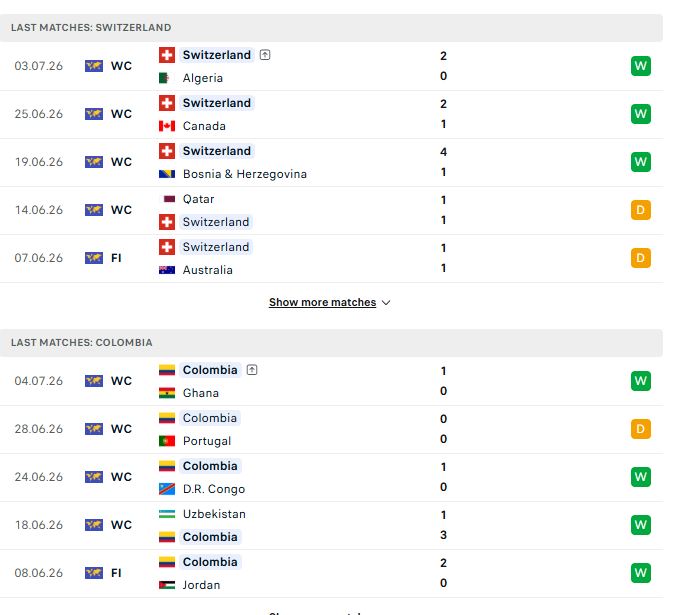Click the Uzbekistan flag icon

click(167, 514)
